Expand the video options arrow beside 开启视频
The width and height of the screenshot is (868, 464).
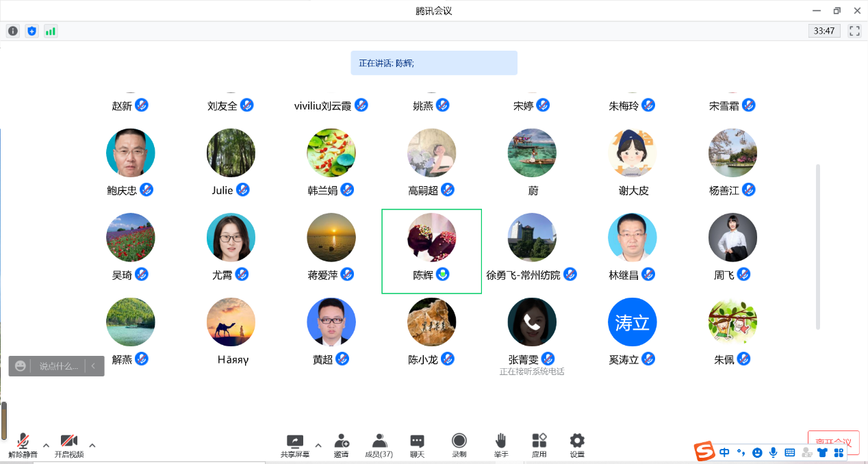click(92, 446)
